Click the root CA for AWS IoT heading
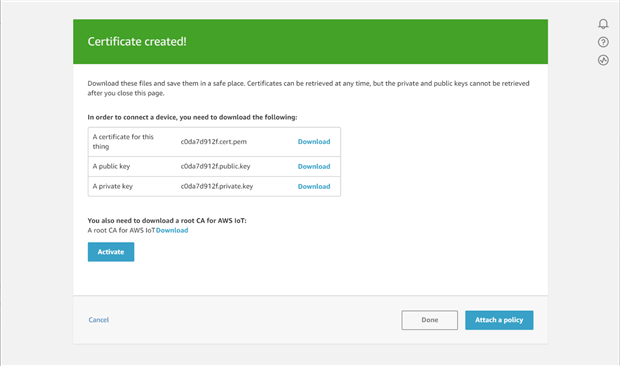The height and width of the screenshot is (366, 620). tap(167, 221)
